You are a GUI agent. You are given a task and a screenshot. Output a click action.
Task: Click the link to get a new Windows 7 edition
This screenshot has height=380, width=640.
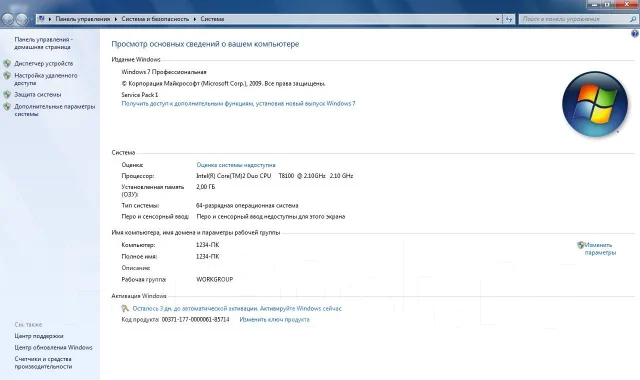[238, 104]
